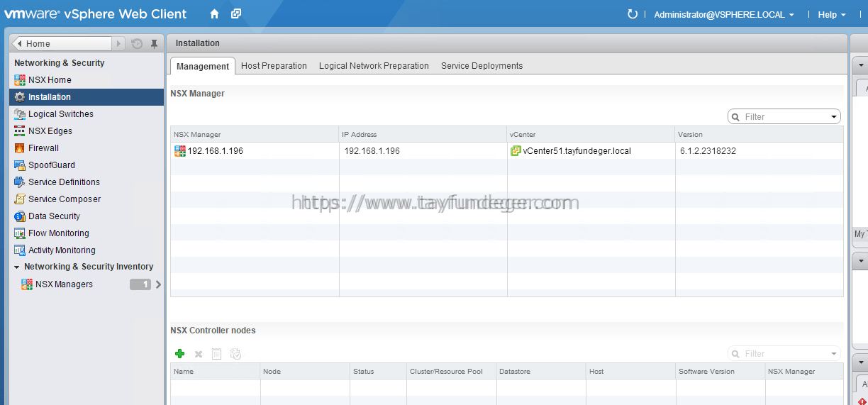The height and width of the screenshot is (405, 868).
Task: Switch to the Management tab
Action: [x=203, y=66]
